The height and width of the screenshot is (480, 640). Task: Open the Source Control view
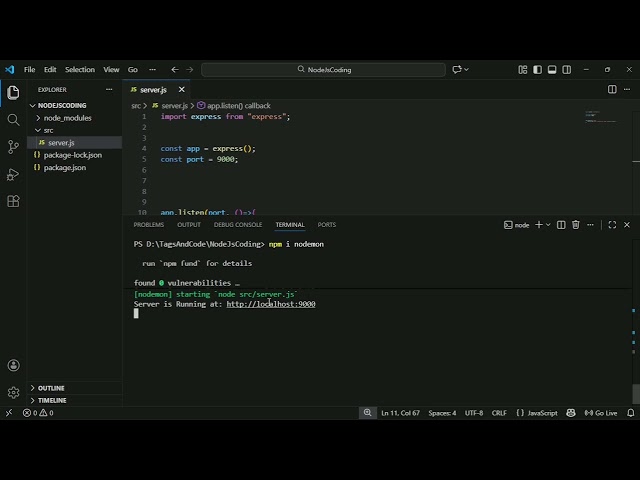pos(13,147)
